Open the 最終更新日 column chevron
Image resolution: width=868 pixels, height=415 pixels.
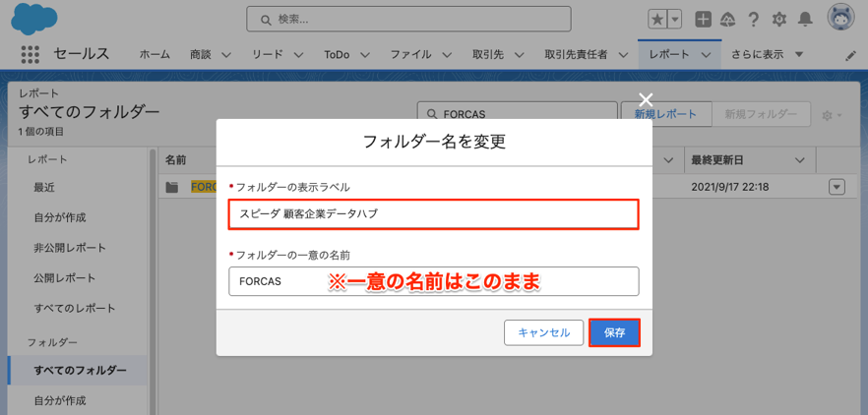pos(799,160)
